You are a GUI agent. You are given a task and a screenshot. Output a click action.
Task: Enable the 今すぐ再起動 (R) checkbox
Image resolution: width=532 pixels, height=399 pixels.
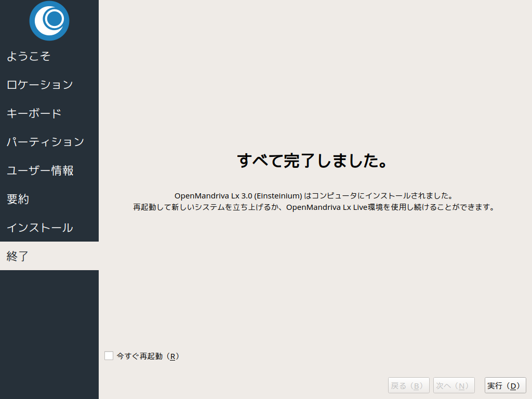pos(109,355)
